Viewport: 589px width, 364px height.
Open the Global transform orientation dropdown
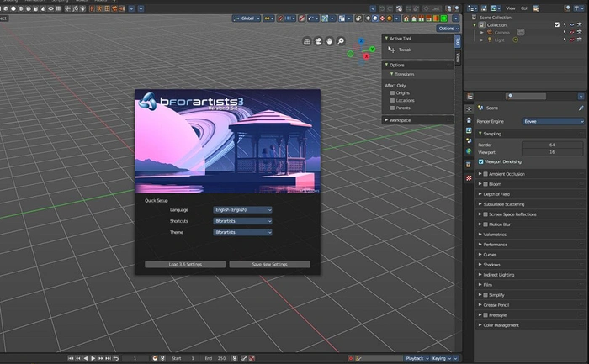pyautogui.click(x=247, y=18)
